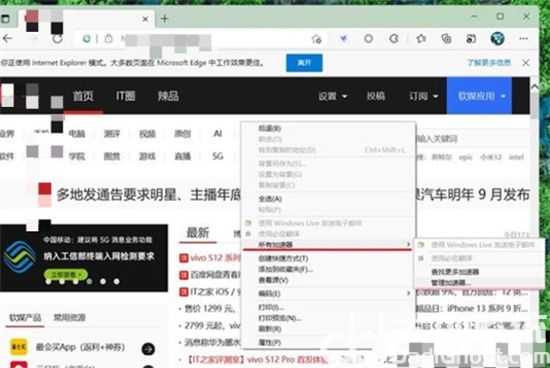Expand the 编码(E) submenu arrow

[408, 293]
